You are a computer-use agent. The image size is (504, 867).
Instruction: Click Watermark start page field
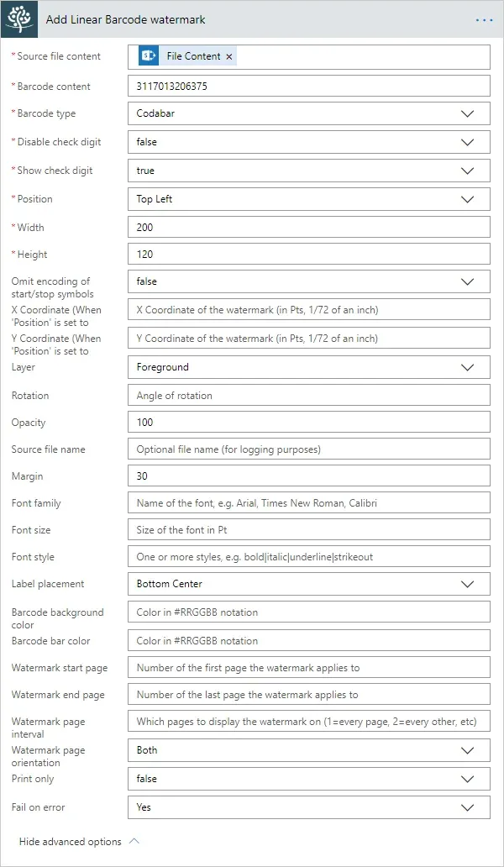[309, 668]
